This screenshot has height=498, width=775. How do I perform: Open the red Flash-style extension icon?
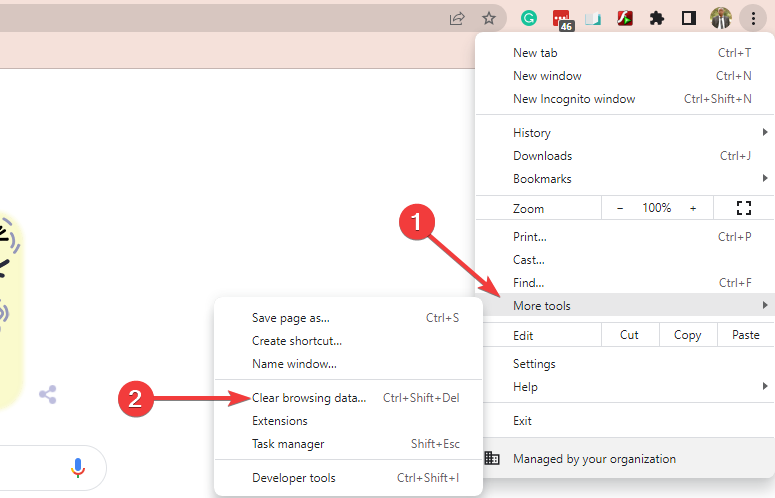tap(625, 19)
